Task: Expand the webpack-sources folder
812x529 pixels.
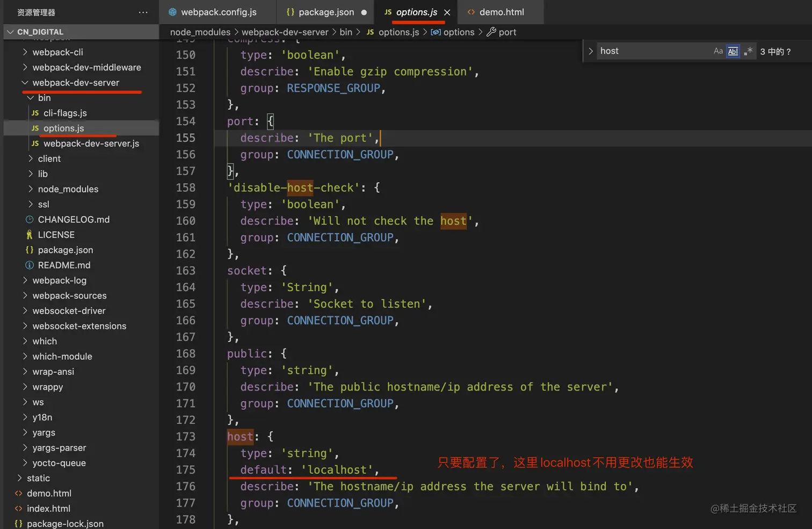Action: tap(69, 296)
